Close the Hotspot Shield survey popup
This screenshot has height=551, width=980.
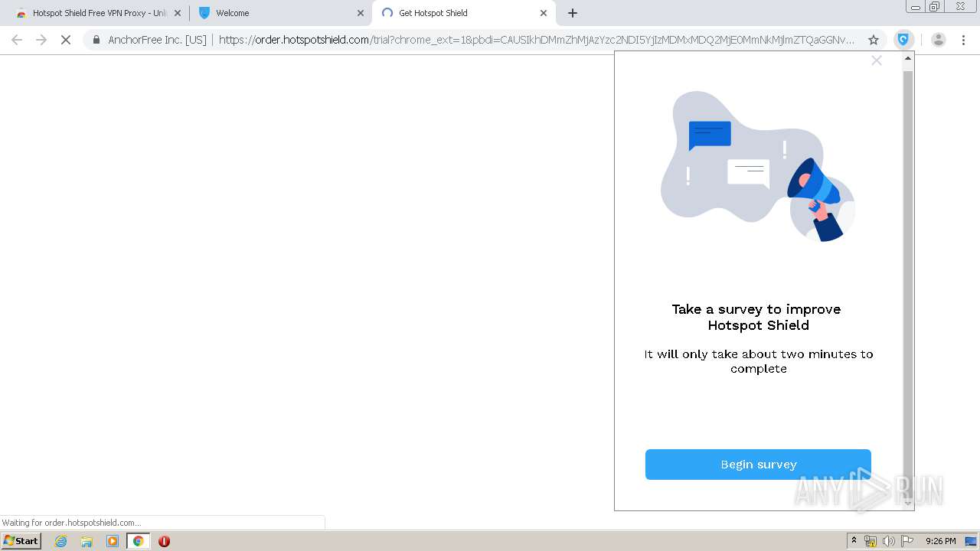click(x=877, y=60)
